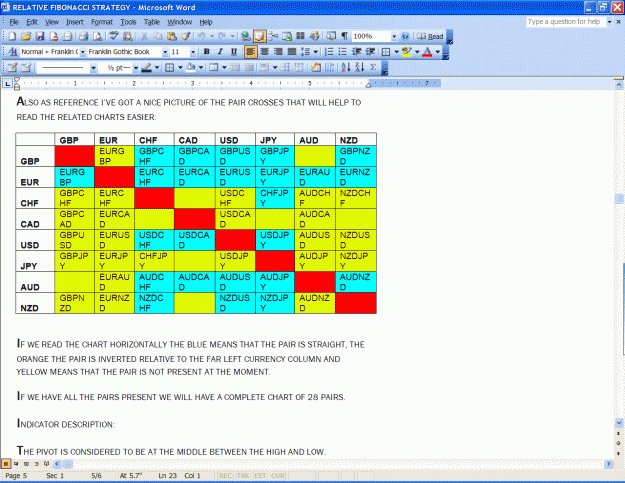Toggle Center alignment
This screenshot has height=483, width=625.
click(264, 52)
